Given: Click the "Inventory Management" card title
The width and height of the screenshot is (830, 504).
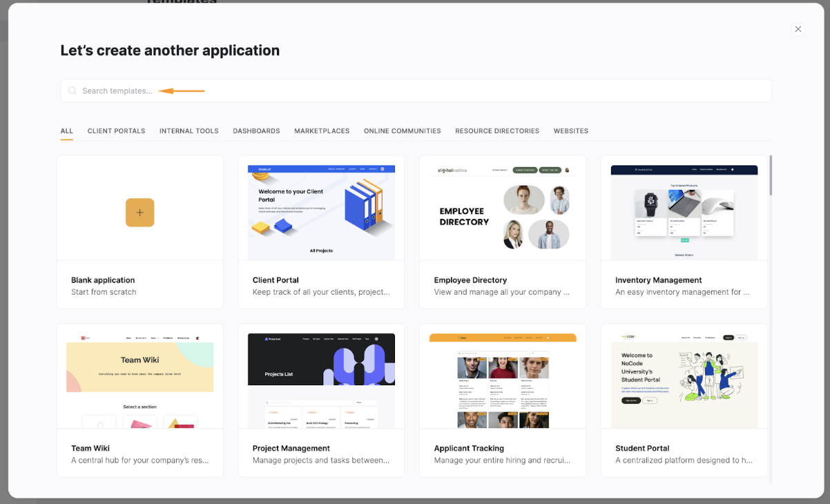Looking at the screenshot, I should tap(659, 280).
